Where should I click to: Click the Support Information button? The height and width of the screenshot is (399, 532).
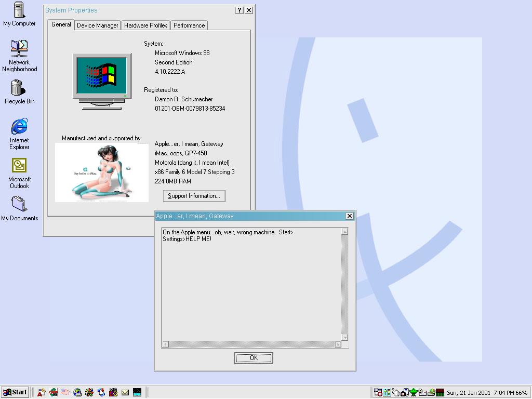tap(194, 196)
